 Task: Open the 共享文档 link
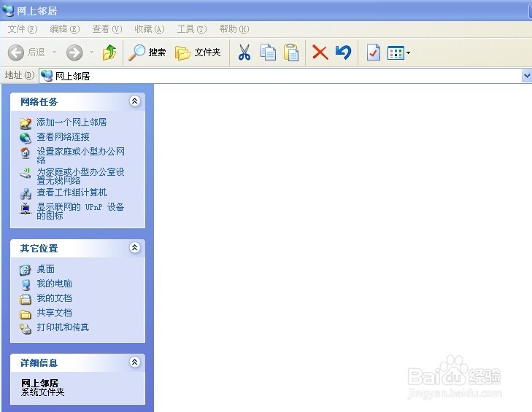tap(54, 313)
